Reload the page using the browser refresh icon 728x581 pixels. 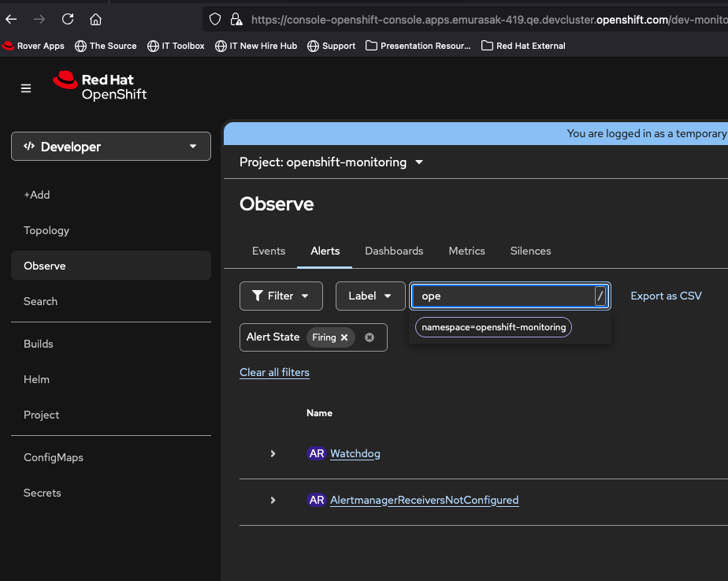[x=68, y=19]
